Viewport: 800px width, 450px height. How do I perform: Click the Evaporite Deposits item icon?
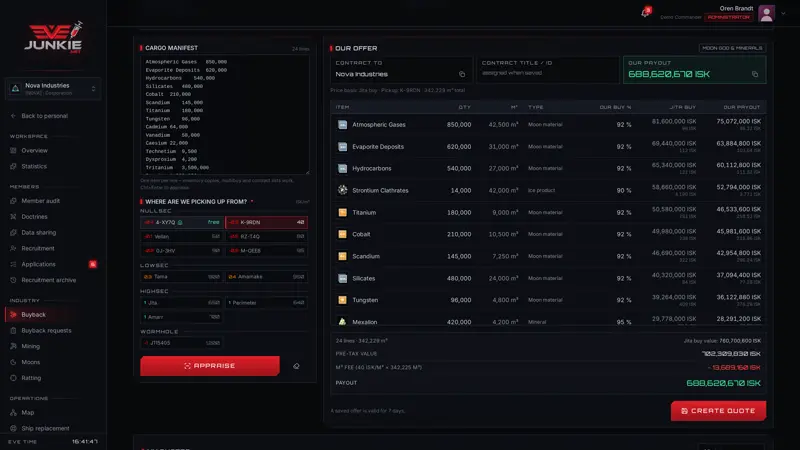pyautogui.click(x=342, y=146)
